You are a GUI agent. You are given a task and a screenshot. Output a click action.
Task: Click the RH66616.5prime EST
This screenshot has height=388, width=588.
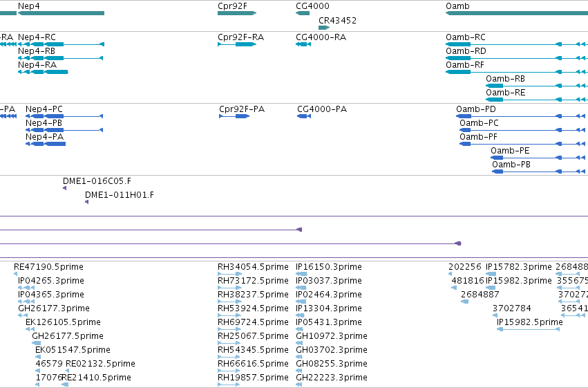(229, 371)
